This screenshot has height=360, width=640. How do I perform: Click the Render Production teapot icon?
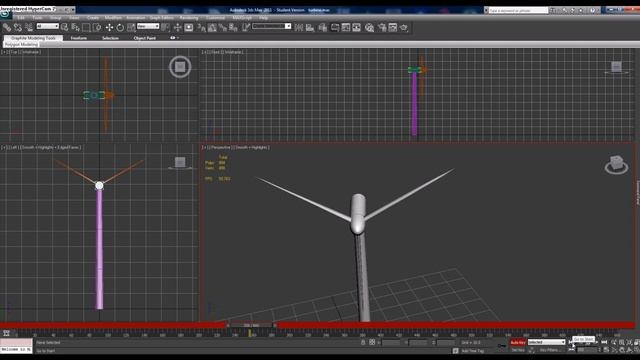[x=404, y=27]
